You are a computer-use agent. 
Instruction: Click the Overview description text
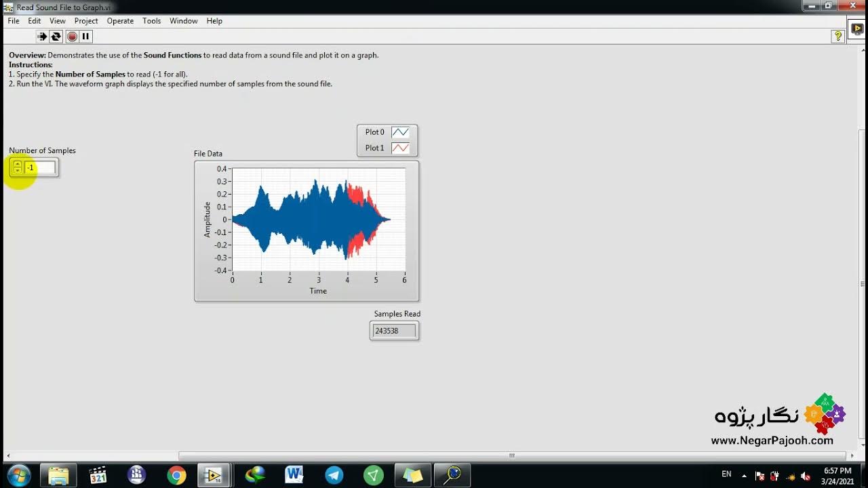pyautogui.click(x=193, y=56)
